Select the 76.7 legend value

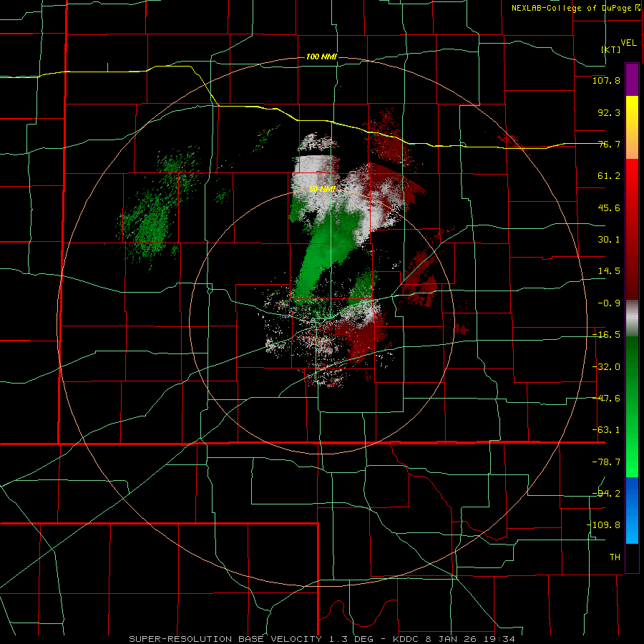click(609, 144)
